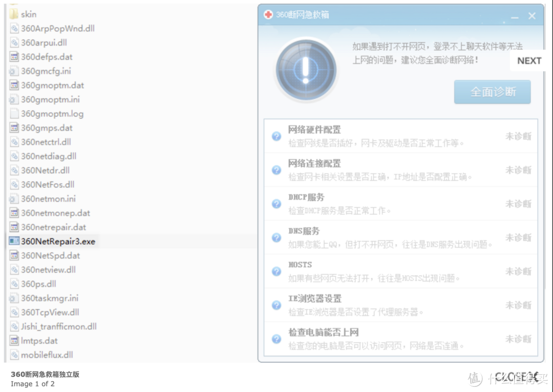This screenshot has height=392, width=553.
Task: Click the red cross icon in title bar
Action: pos(268,14)
